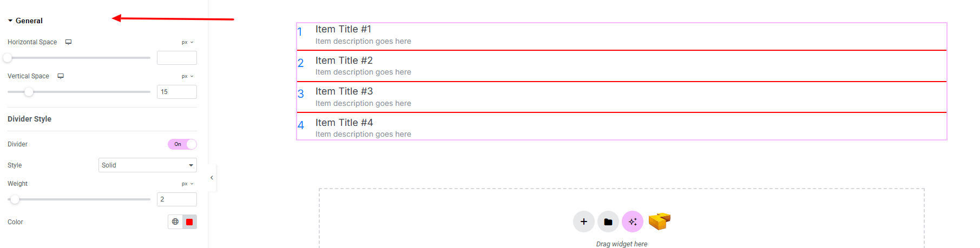
Task: Click the yellow blocks icon
Action: click(659, 221)
